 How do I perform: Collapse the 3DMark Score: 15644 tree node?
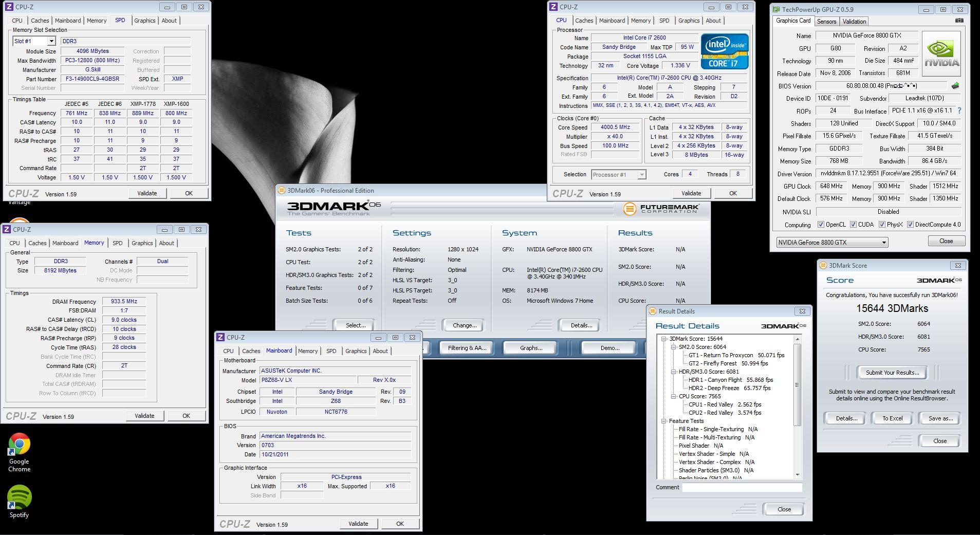click(x=664, y=339)
